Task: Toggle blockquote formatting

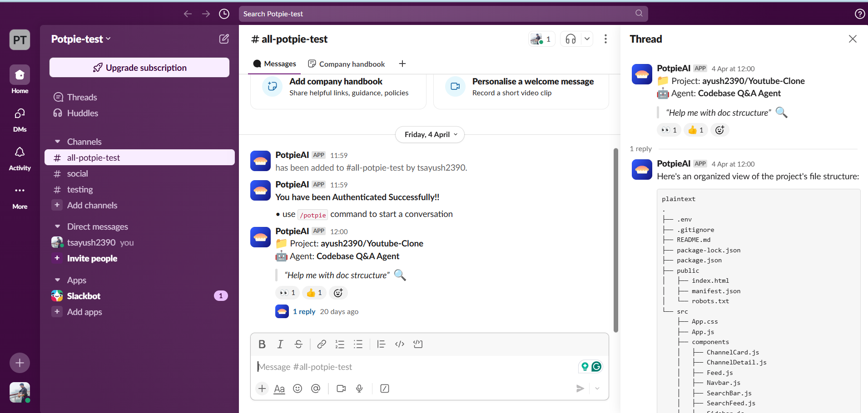Action: tap(381, 344)
